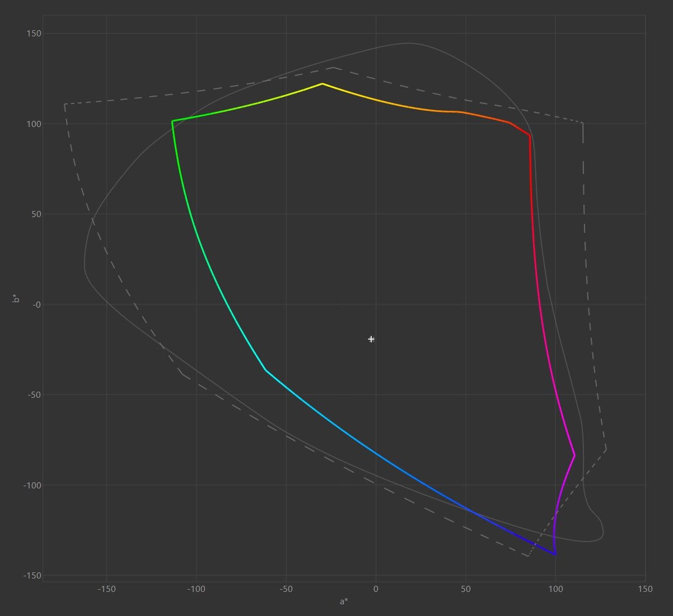Select the -150 tick label on a* axis
673x616 pixels.
pos(106,589)
